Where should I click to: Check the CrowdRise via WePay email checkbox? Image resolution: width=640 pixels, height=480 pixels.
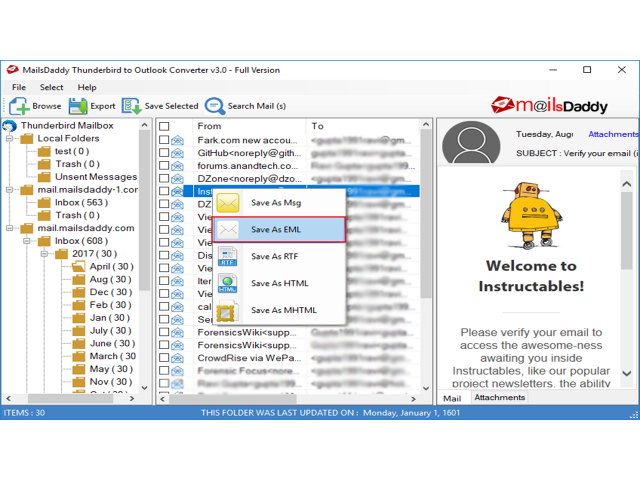(164, 358)
